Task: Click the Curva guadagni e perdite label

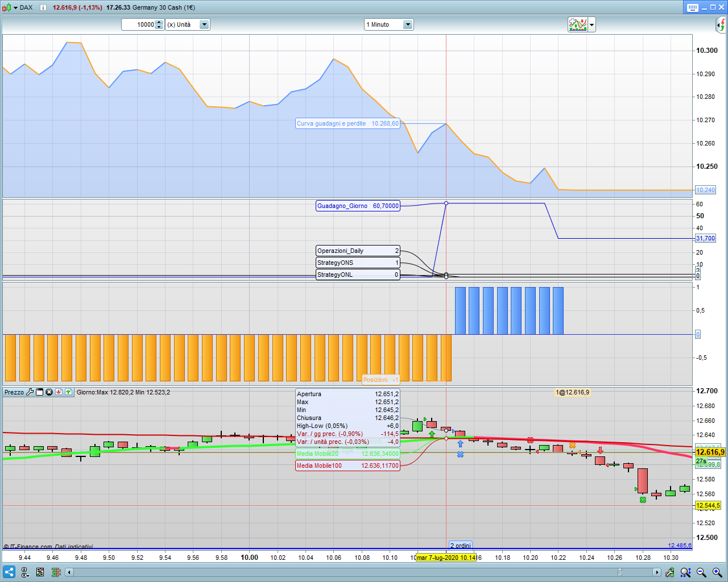Action: tap(348, 123)
